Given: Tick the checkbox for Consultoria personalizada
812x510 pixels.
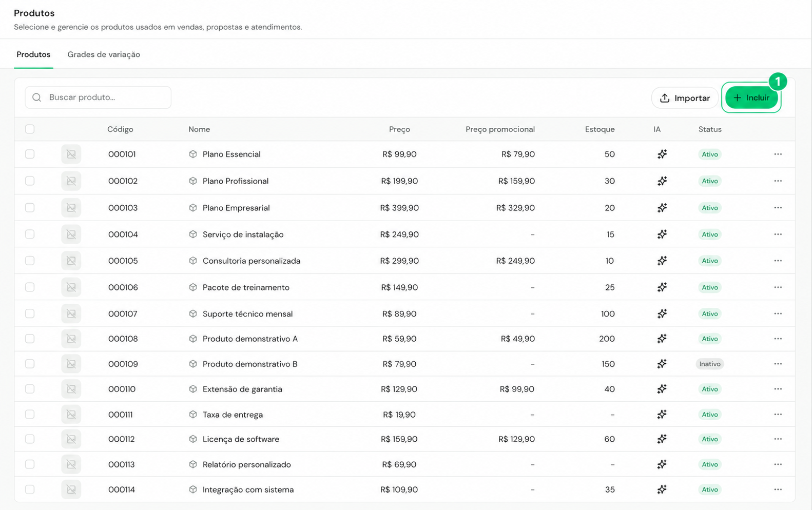Looking at the screenshot, I should (30, 261).
